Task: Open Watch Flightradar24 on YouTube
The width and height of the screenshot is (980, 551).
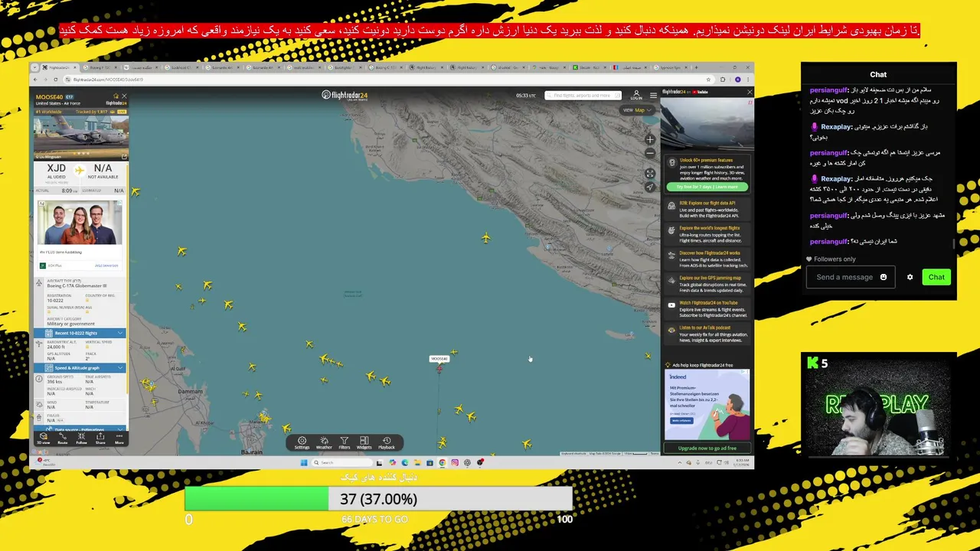Action: 707,308
